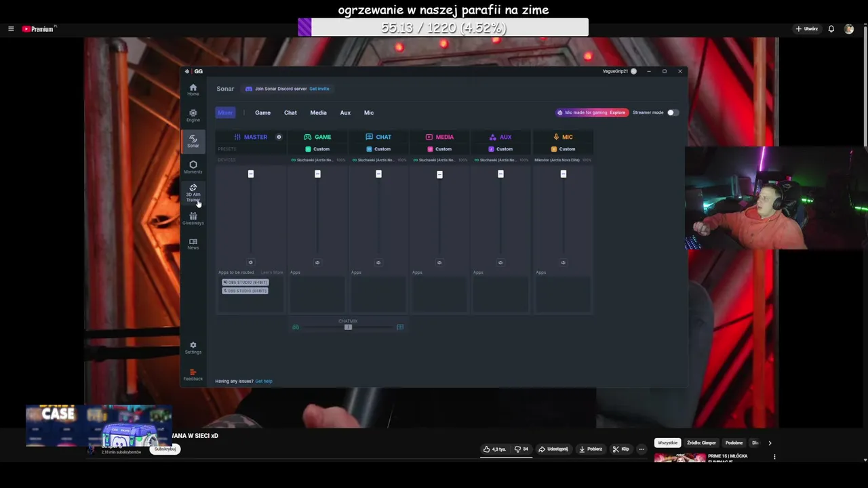Image resolution: width=868 pixels, height=488 pixels.
Task: Click ChatMix game controller icon
Action: click(x=296, y=327)
